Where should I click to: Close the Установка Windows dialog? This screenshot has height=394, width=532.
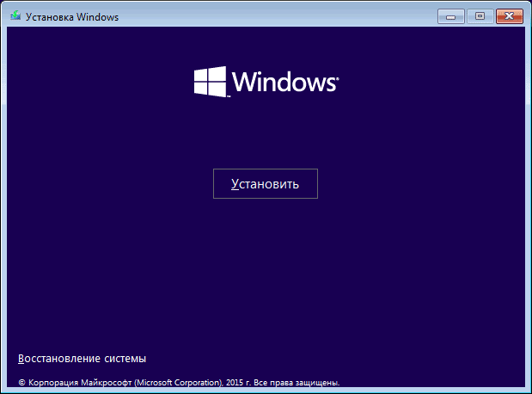pos(509,15)
